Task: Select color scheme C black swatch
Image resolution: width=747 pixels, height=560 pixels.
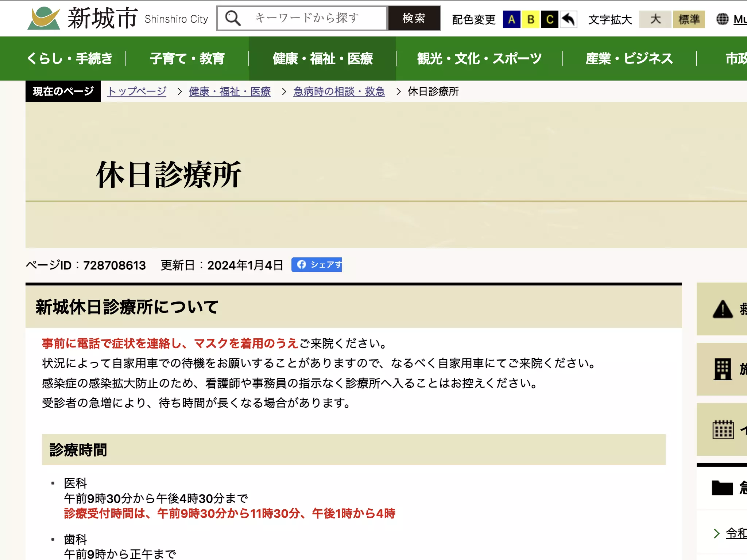Action: pyautogui.click(x=550, y=19)
